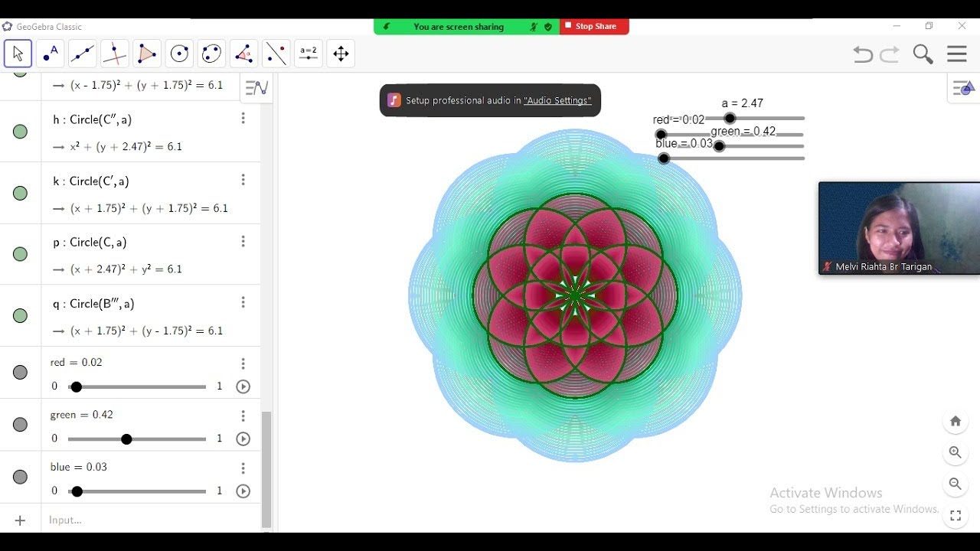Click the blue slider handle in graphics view

point(664,158)
